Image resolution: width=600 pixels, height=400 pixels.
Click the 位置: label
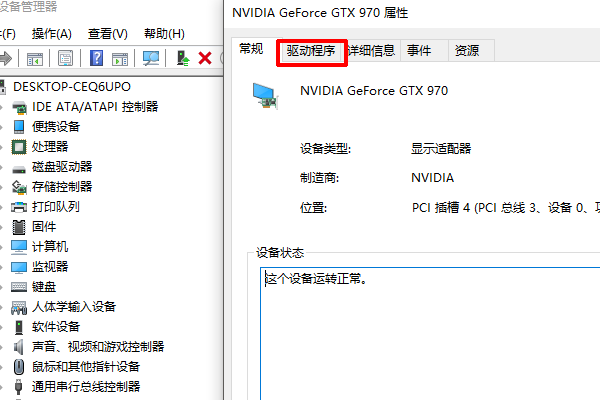(313, 208)
